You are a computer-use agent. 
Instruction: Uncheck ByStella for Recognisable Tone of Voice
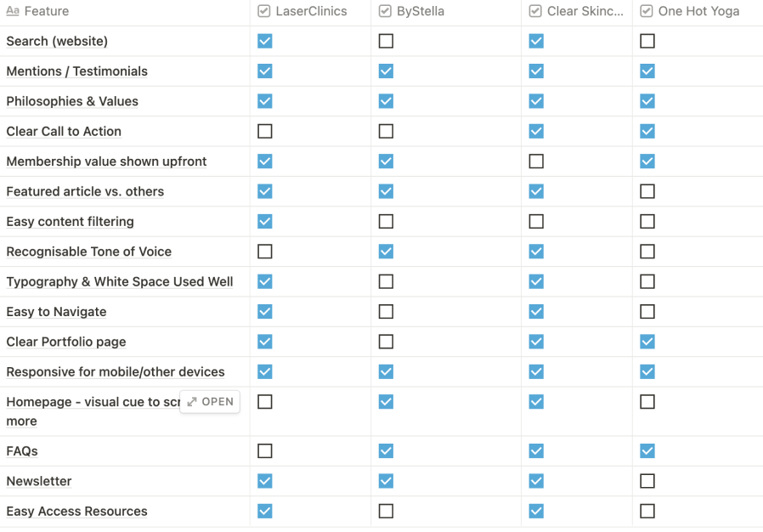[x=386, y=252]
